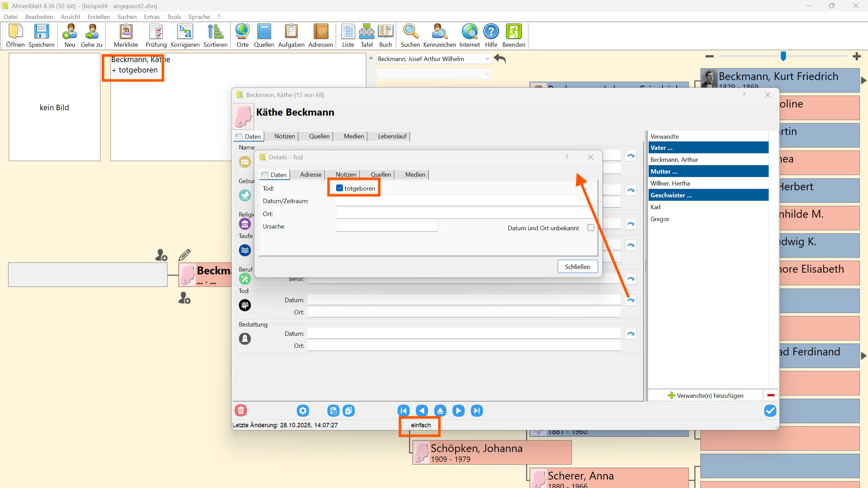
Task: Click the blue gear settings icon
Action: 302,411
